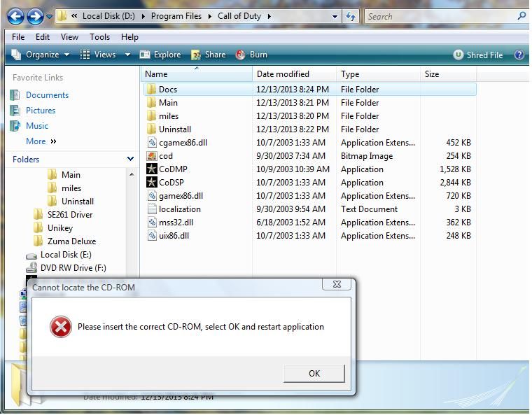532x415 pixels.
Task: Open the Help menu
Action: pyautogui.click(x=129, y=37)
